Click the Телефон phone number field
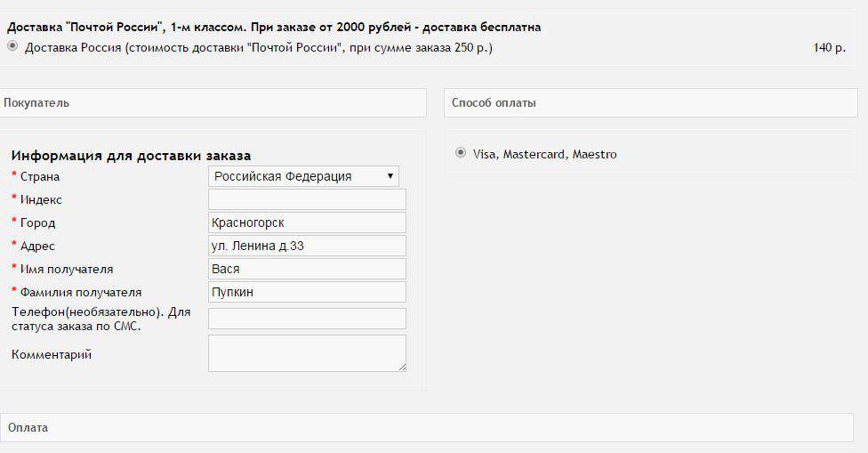This screenshot has height=453, width=868. 307,319
